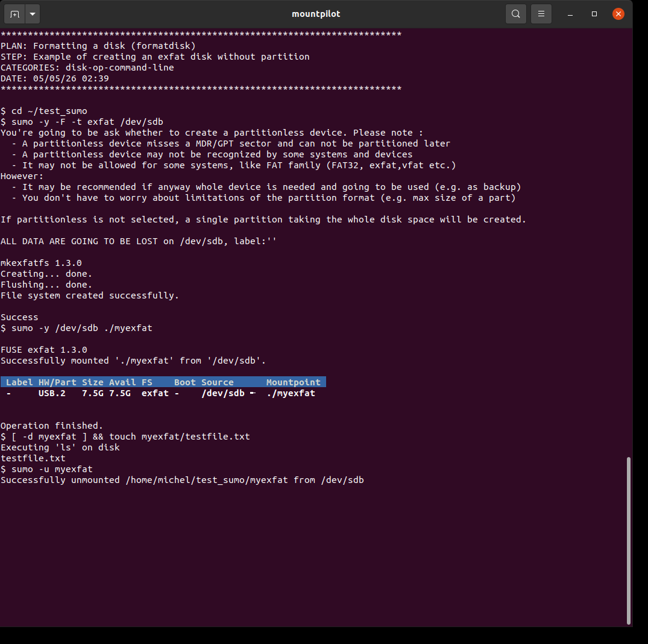
Task: Click 'CATEGORIES: disk-op-command-line' text
Action: click(x=87, y=68)
